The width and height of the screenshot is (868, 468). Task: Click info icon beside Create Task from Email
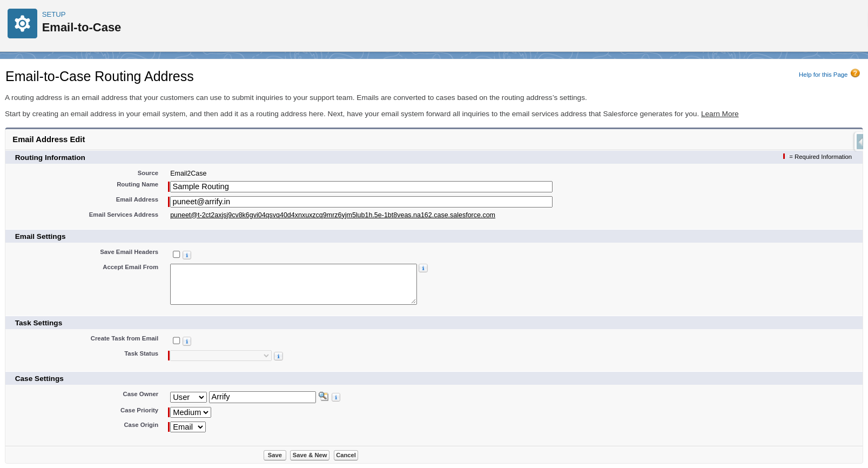(x=187, y=342)
